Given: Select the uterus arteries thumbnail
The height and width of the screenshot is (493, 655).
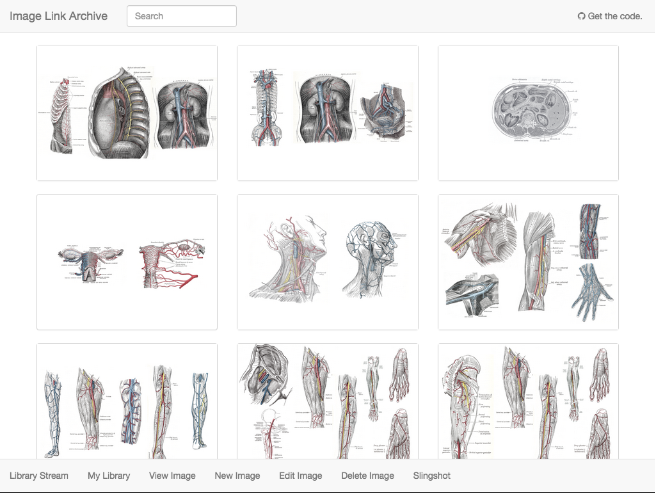Looking at the screenshot, I should (127, 262).
